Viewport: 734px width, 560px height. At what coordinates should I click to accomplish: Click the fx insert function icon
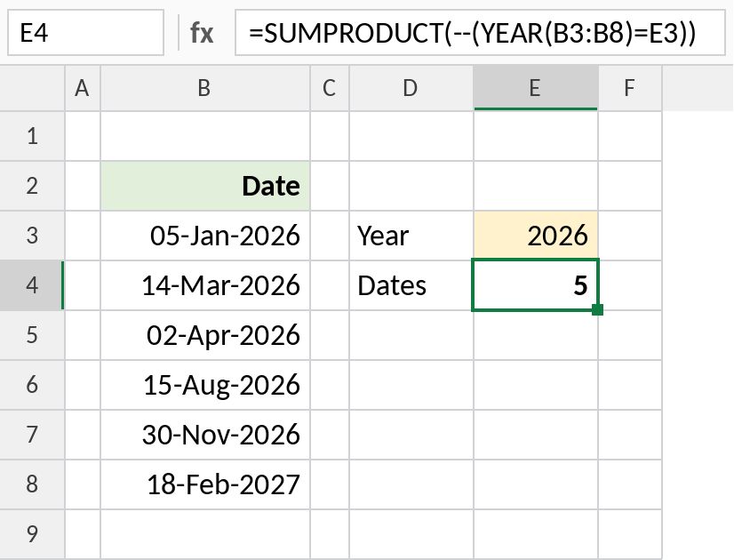[202, 33]
